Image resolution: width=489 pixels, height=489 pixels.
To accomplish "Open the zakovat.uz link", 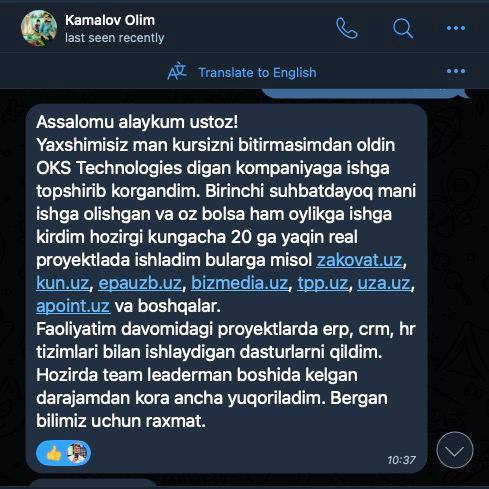I will pos(359,260).
